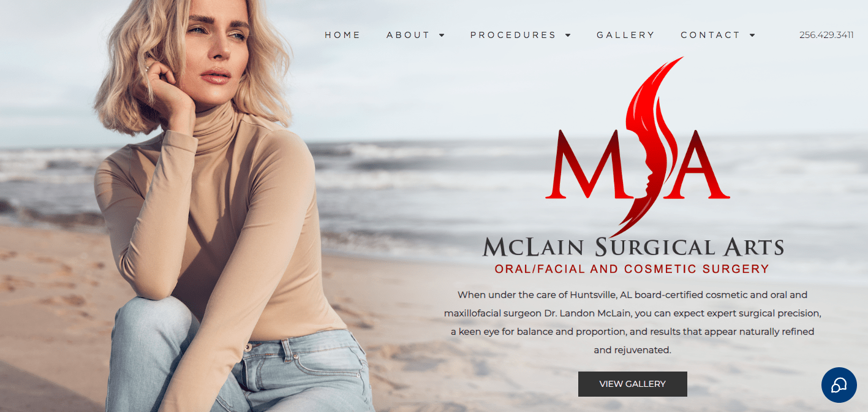Select the PROCEDURES menu label
The image size is (868, 412).
pos(513,35)
